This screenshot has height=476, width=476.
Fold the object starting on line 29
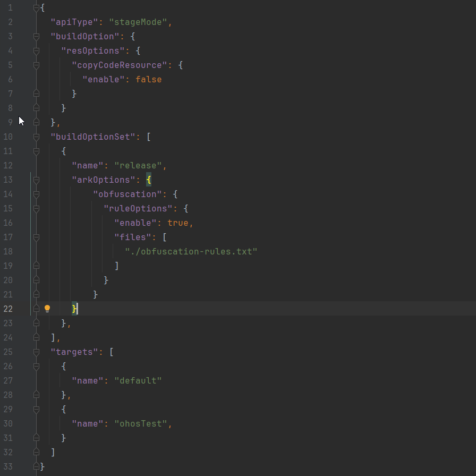tap(36, 410)
